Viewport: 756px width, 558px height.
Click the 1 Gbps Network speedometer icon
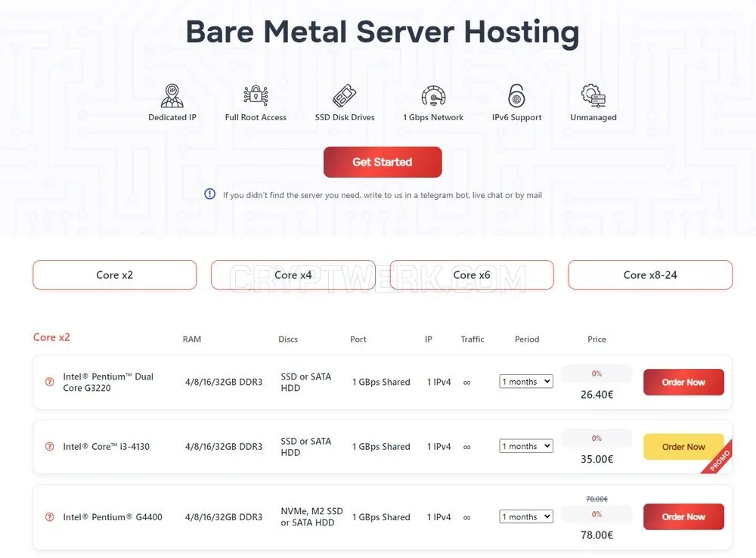[x=433, y=95]
